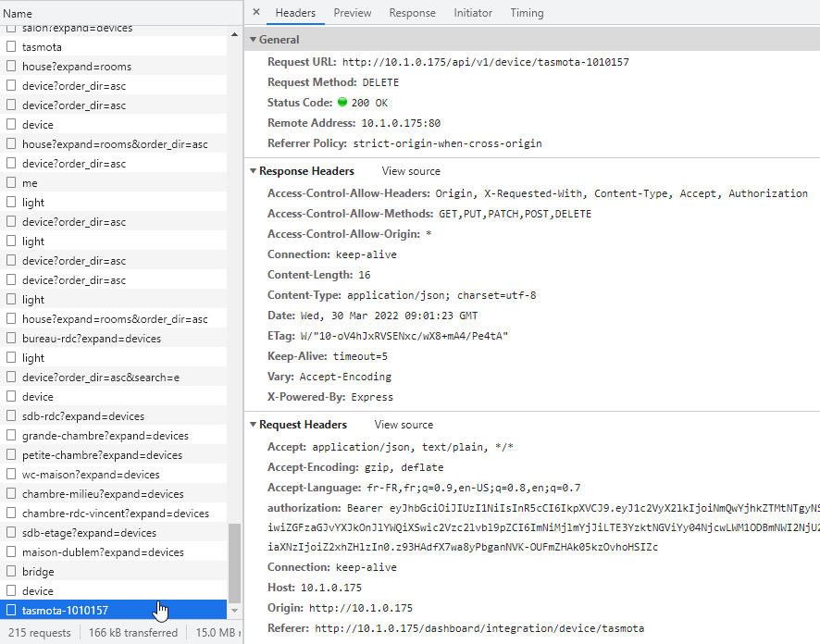Tick the checkbox for house?expand=rooms

(11, 66)
